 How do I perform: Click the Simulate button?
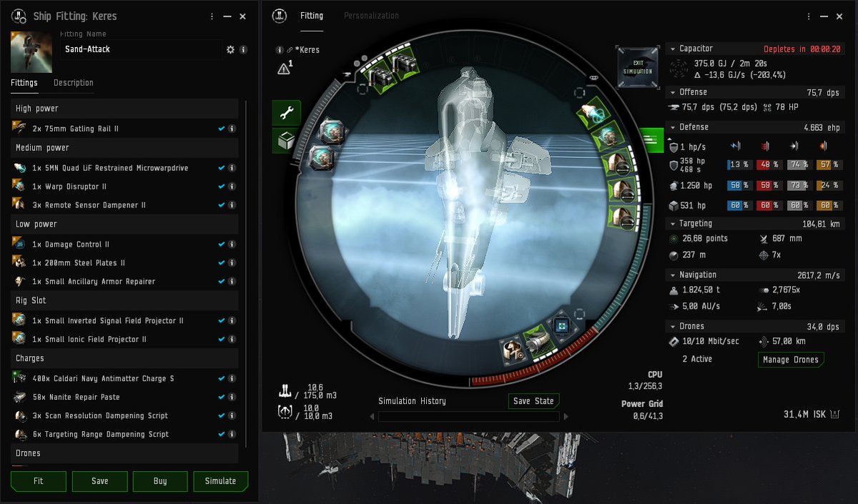pos(220,481)
